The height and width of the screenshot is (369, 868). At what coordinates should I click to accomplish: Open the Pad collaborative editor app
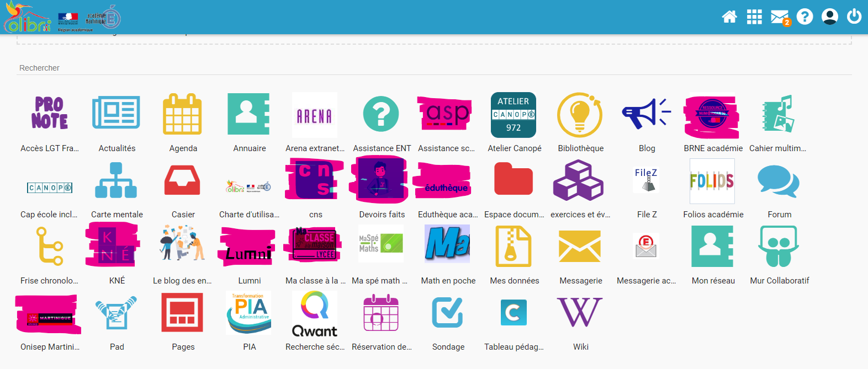116,313
